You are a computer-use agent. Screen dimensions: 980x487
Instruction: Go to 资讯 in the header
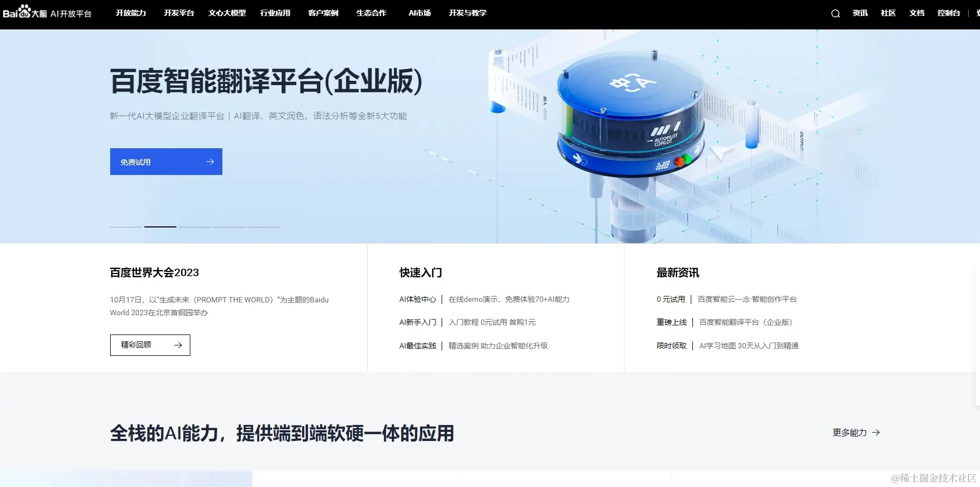click(860, 13)
